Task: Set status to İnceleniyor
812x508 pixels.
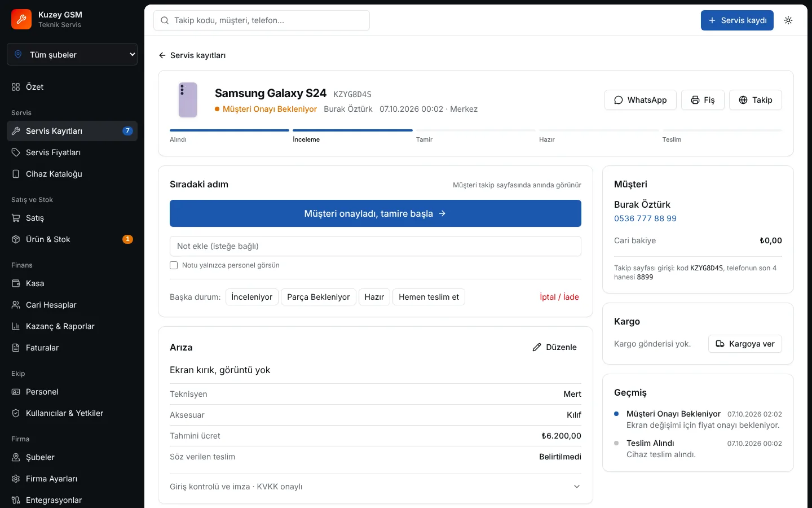Action: [252, 297]
